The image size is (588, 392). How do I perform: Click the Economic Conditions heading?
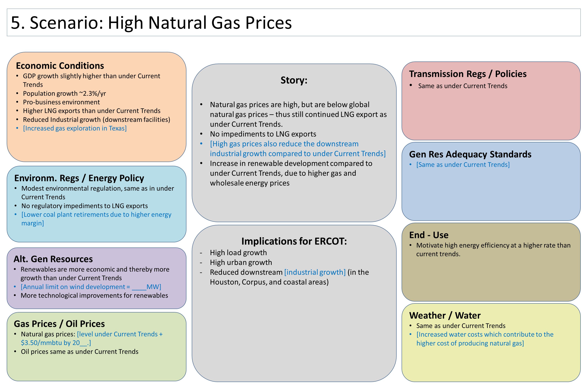point(60,66)
